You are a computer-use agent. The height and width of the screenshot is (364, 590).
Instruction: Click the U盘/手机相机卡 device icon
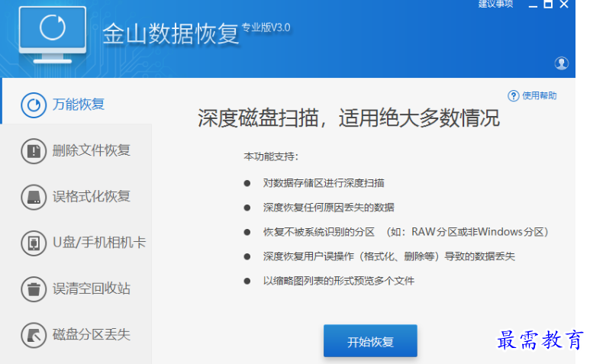pyautogui.click(x=34, y=243)
